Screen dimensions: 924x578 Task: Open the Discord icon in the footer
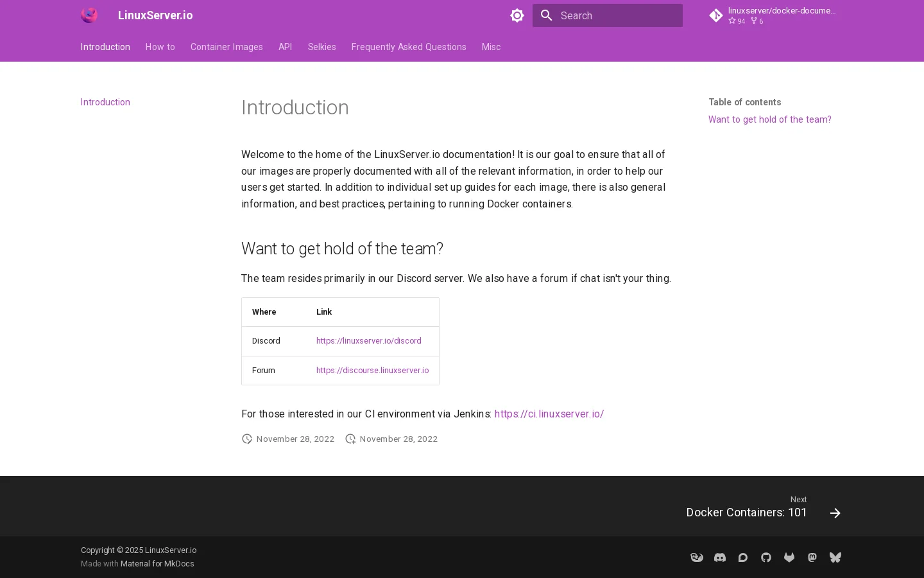tap(720, 557)
